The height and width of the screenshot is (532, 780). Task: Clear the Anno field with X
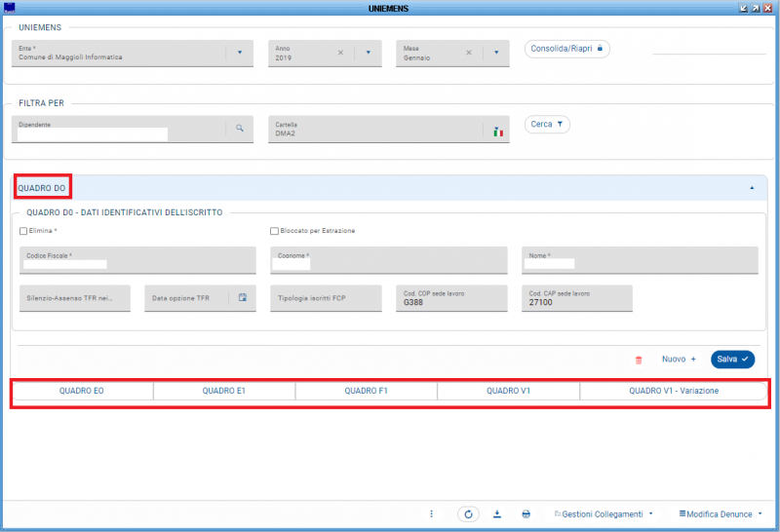[340, 53]
